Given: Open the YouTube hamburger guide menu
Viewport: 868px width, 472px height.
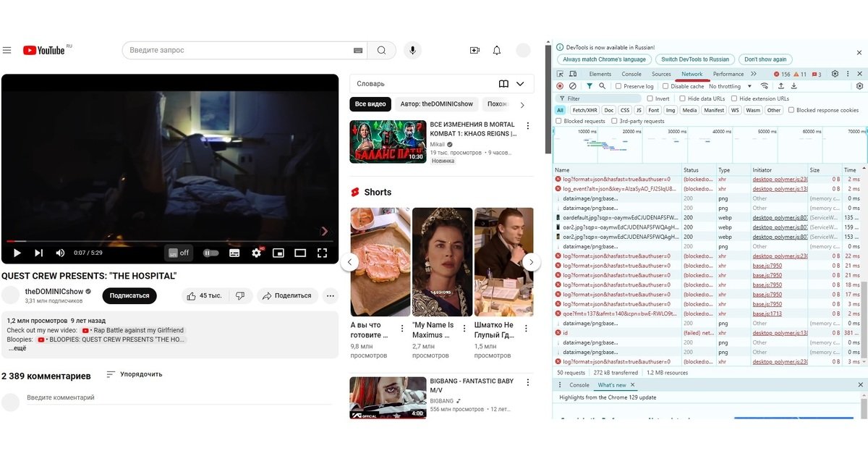Looking at the screenshot, I should [7, 50].
